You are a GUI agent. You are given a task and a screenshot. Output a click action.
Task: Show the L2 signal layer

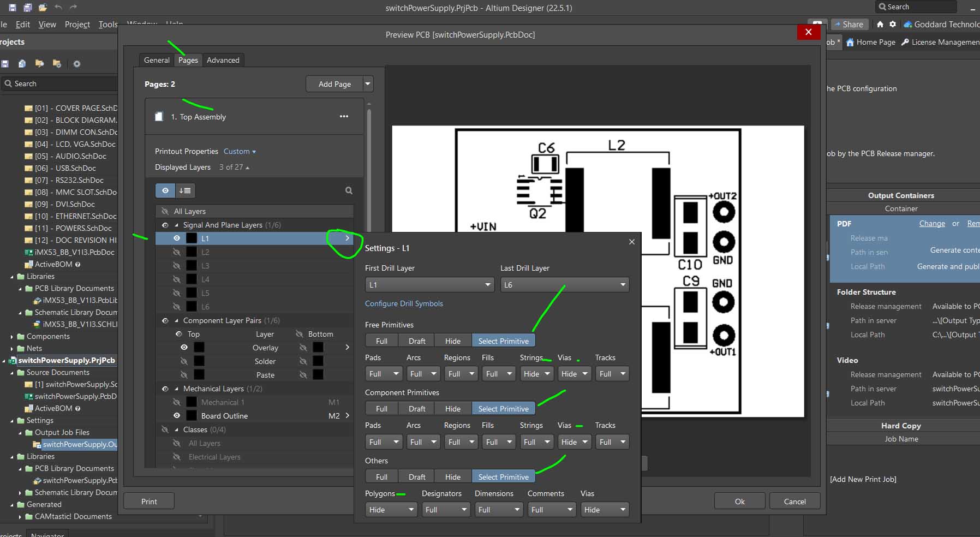point(176,252)
